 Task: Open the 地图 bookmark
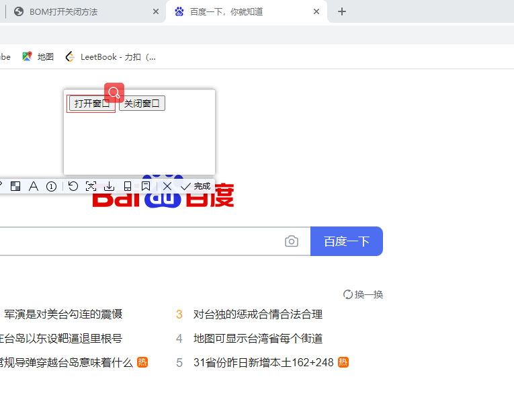point(38,56)
